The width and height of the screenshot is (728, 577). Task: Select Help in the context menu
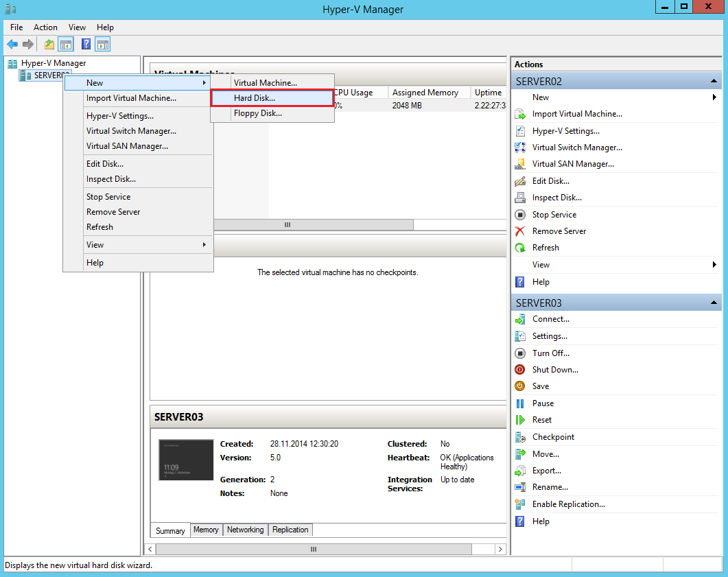click(139, 263)
